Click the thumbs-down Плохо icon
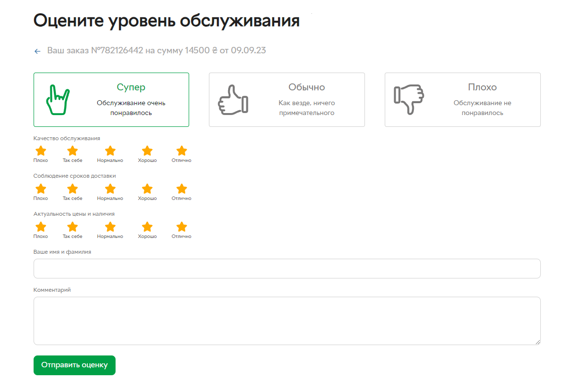 [x=408, y=100]
